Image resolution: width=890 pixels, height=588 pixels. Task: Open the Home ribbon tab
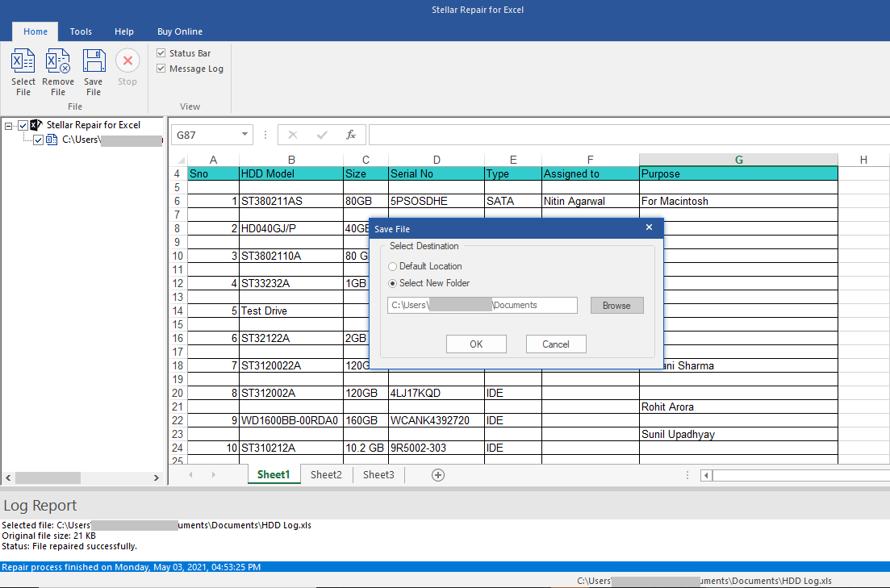click(36, 31)
